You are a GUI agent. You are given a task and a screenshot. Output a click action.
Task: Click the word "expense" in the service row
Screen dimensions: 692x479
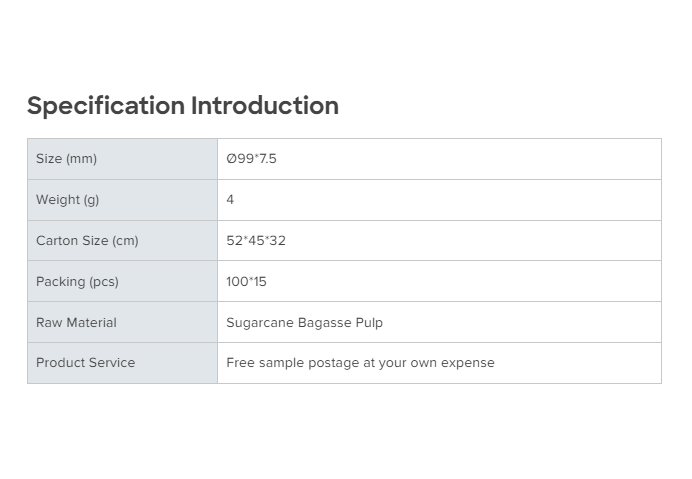467,363
